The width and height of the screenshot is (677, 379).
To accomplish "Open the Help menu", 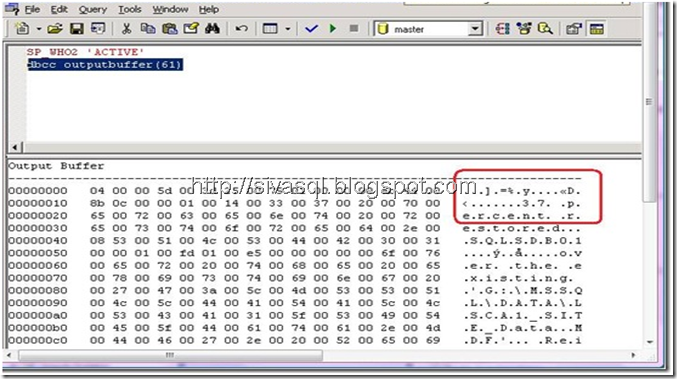I will pos(209,9).
